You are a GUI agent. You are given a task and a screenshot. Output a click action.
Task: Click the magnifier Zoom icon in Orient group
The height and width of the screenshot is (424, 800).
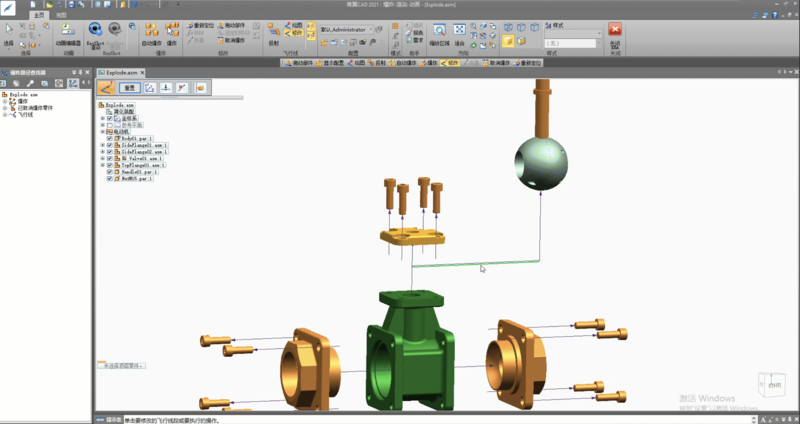click(x=473, y=27)
